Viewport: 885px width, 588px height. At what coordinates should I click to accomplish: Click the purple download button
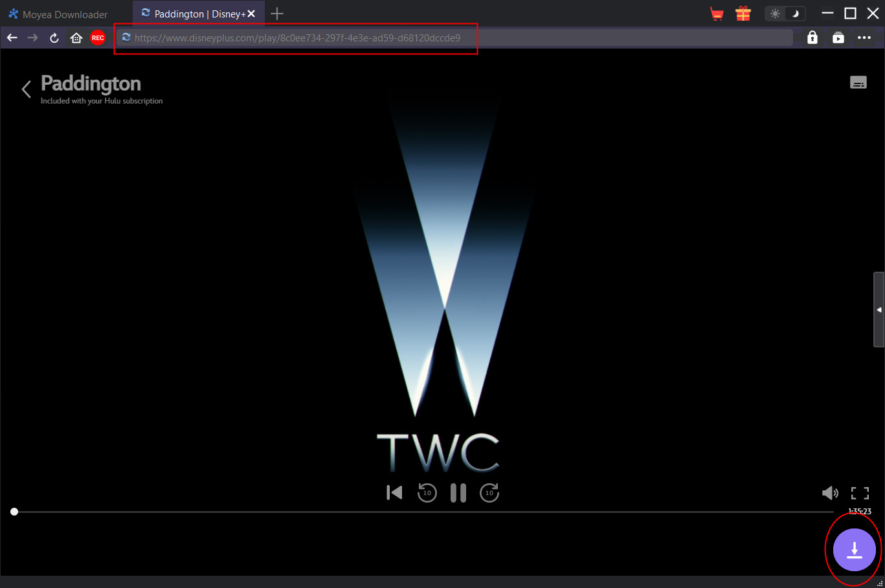(x=854, y=550)
